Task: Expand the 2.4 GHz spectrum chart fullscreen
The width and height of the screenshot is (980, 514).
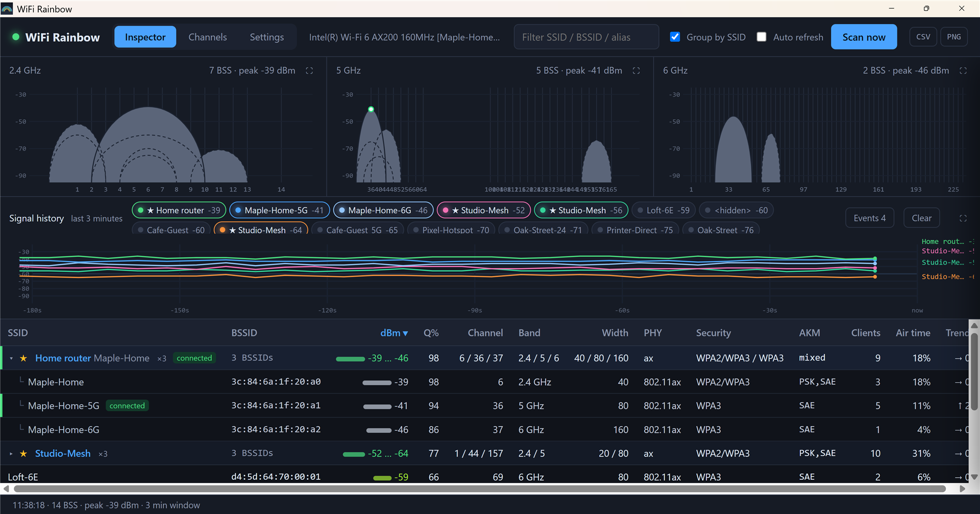Action: click(309, 71)
